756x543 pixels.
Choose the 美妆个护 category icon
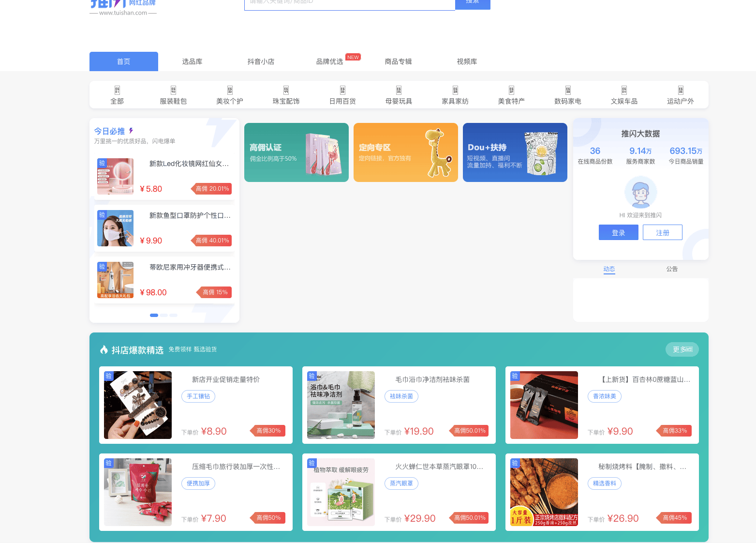(230, 90)
